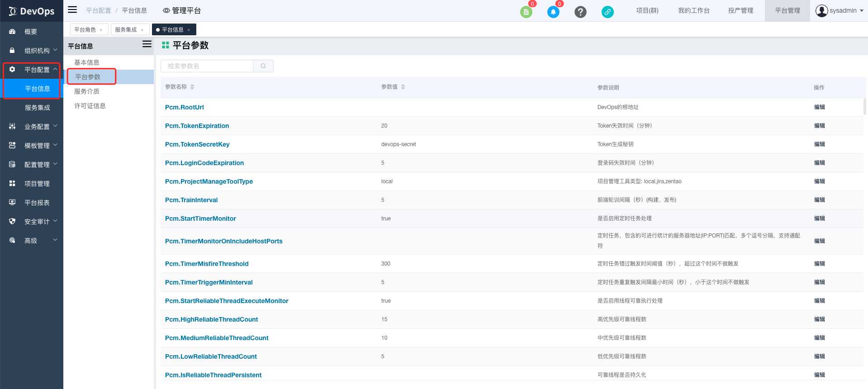
Task: Click 编辑 for Pcm.RootUrl row
Action: click(x=819, y=107)
